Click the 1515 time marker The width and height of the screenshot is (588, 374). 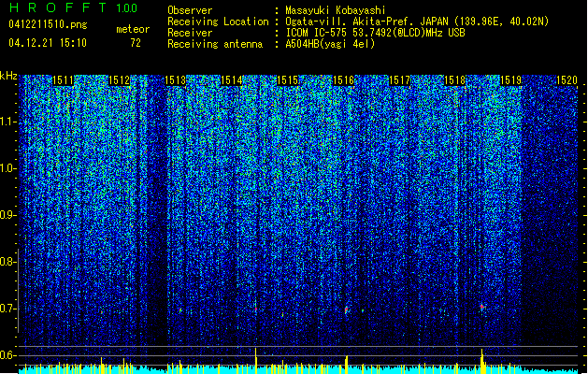click(287, 80)
